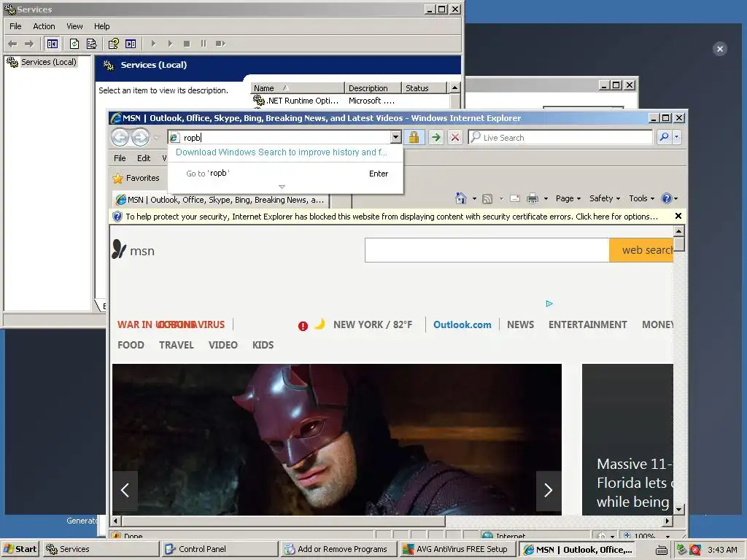The width and height of the screenshot is (747, 560).
Task: Click Forward arrow in Services toolbar
Action: (29, 44)
